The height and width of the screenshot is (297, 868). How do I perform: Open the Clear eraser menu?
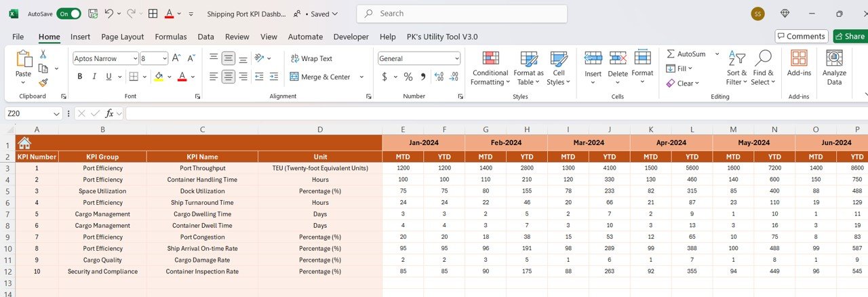(x=683, y=83)
